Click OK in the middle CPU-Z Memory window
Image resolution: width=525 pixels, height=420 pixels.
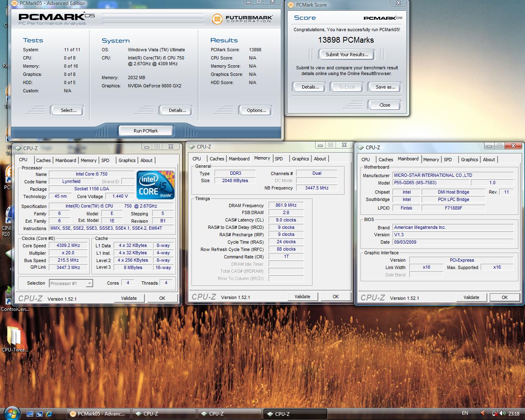(336, 297)
